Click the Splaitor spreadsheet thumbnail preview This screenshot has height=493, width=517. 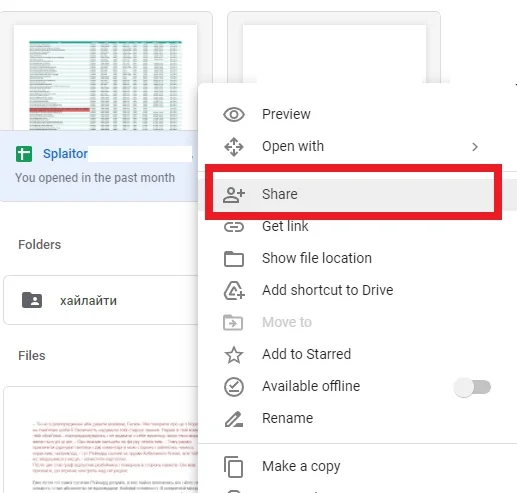(x=105, y=78)
